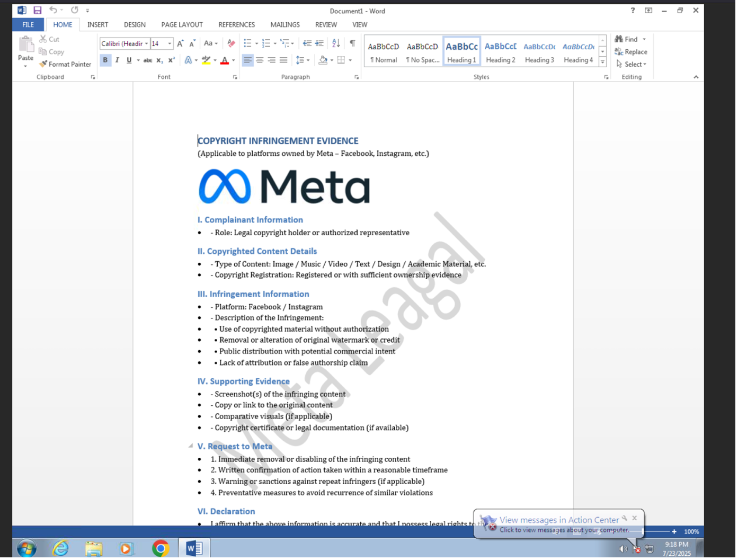Viewport: 738px width, 560px height.
Task: Click the Windows Start orb
Action: [x=26, y=550]
